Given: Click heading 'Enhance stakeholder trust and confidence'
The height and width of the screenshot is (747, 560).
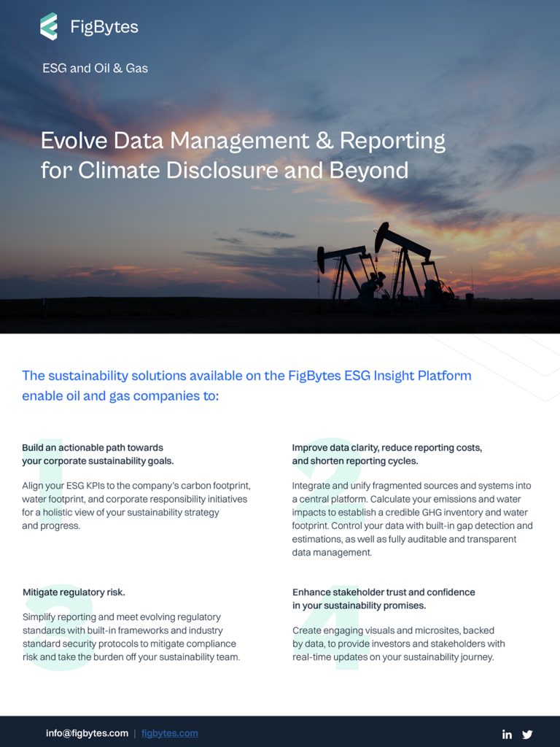Looking at the screenshot, I should 384,592.
